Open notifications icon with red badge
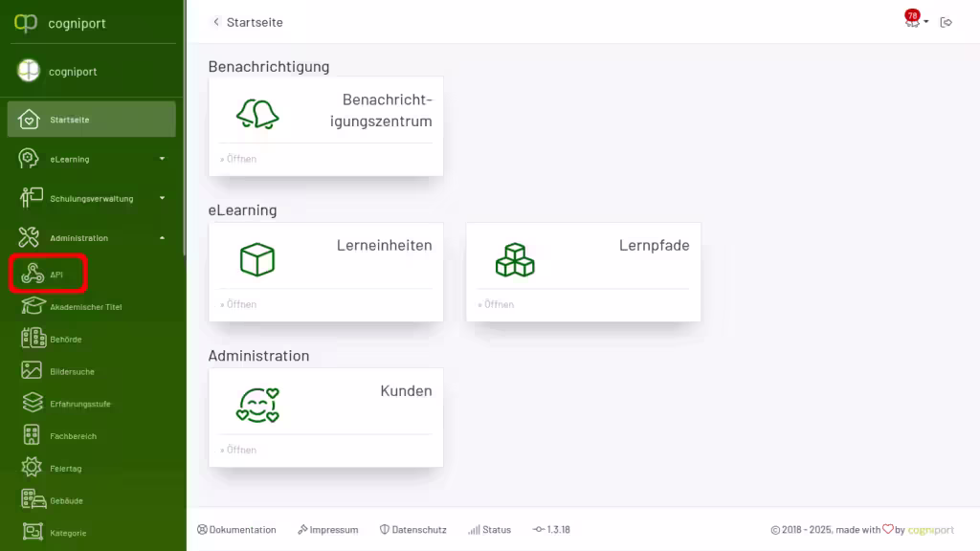The width and height of the screenshot is (980, 551). pos(912,21)
